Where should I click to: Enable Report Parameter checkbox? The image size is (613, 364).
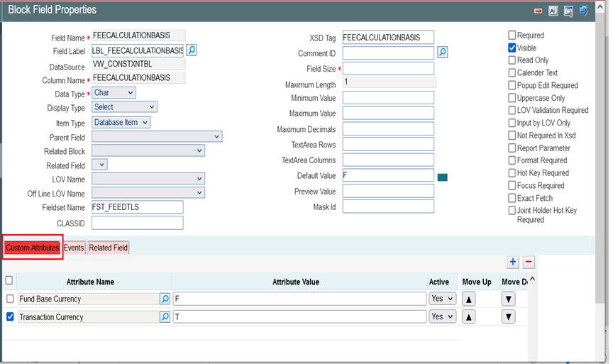pyautogui.click(x=512, y=148)
